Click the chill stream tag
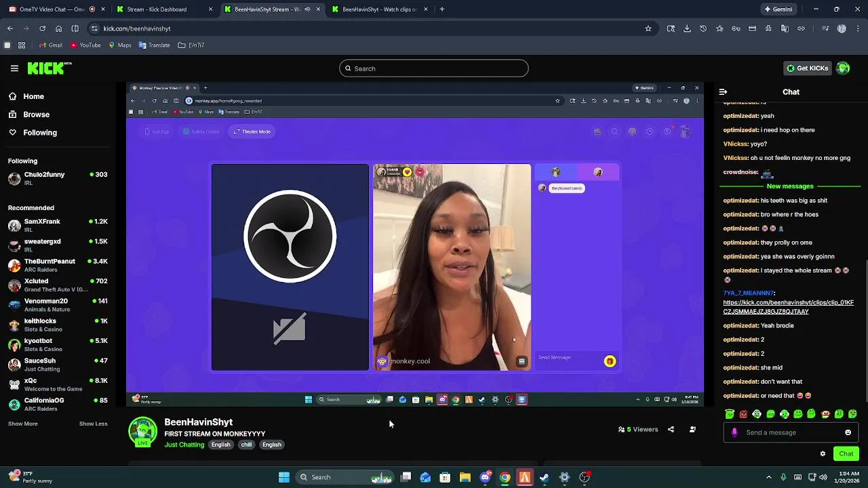This screenshot has height=488, width=868. pos(246,445)
